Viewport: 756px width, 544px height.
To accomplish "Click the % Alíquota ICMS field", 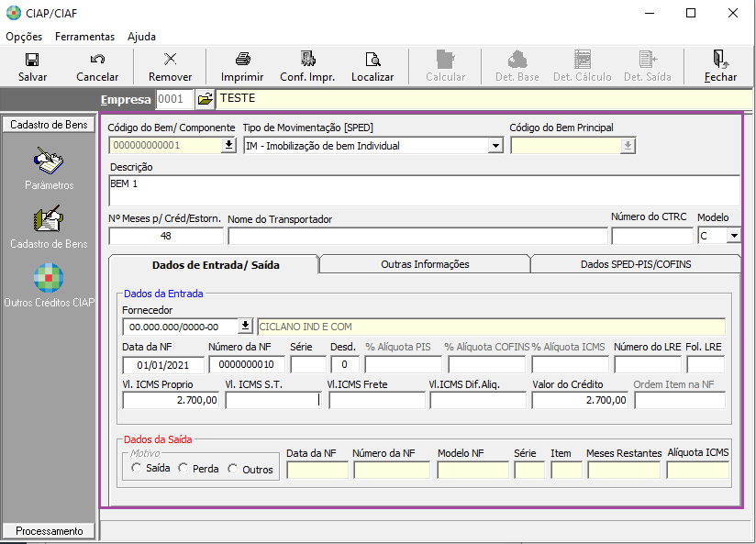I will point(571,364).
